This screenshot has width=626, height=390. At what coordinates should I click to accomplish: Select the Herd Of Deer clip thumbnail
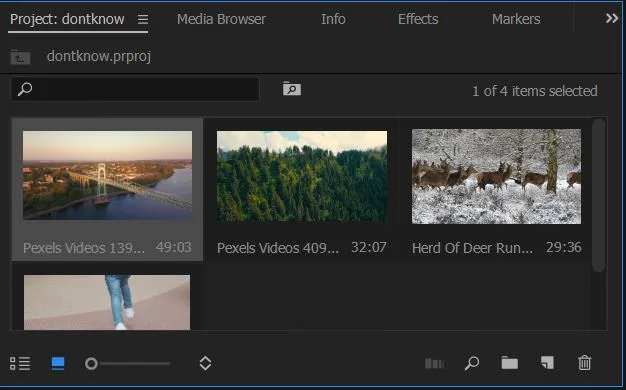tap(496, 176)
